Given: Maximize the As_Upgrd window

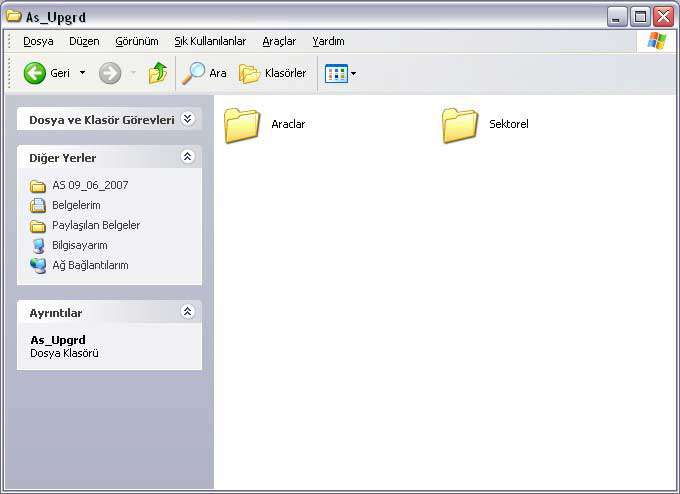Looking at the screenshot, I should coord(640,17).
